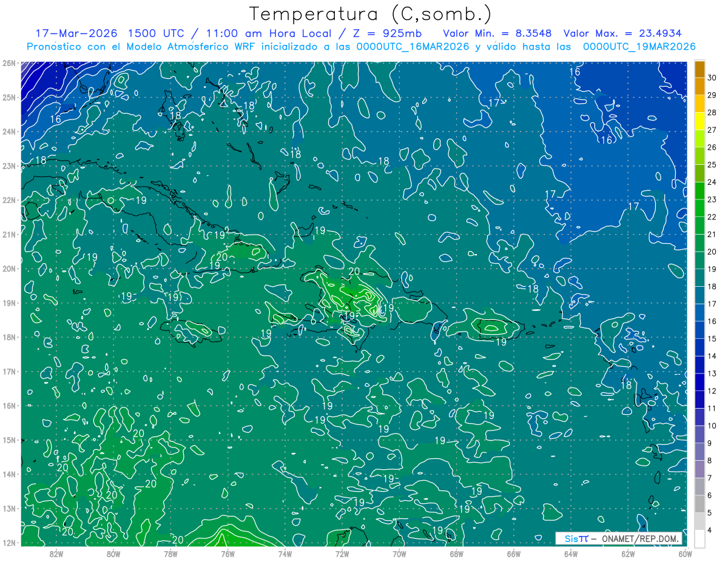Viewport: 728px width, 562px height.
Task: Click colorbar label "30"
Action: coord(712,78)
